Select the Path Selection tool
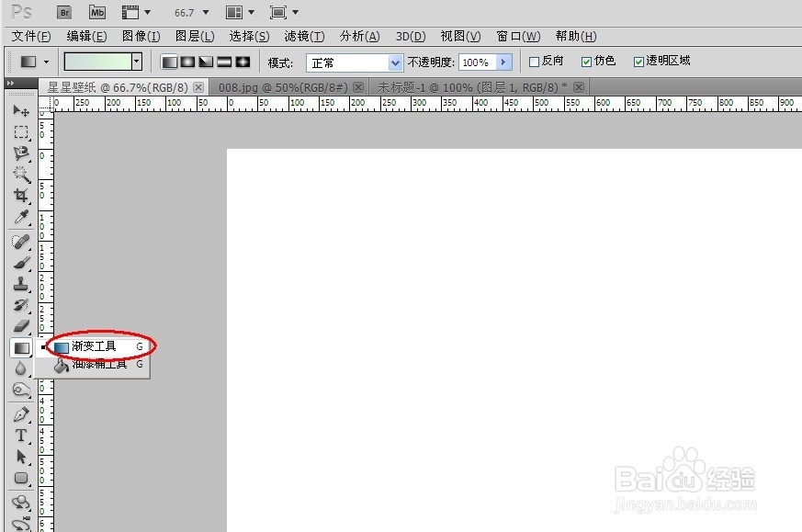This screenshot has width=802, height=532. pos(21,457)
